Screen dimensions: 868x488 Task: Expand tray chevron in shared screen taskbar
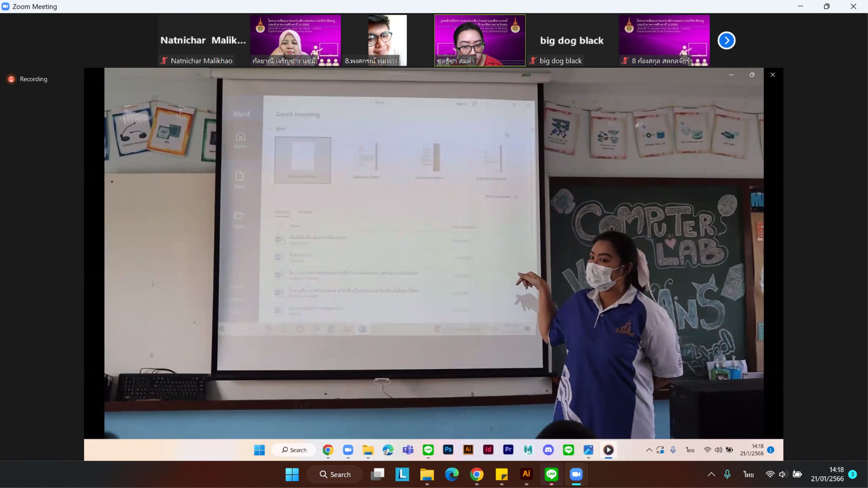pyautogui.click(x=649, y=450)
